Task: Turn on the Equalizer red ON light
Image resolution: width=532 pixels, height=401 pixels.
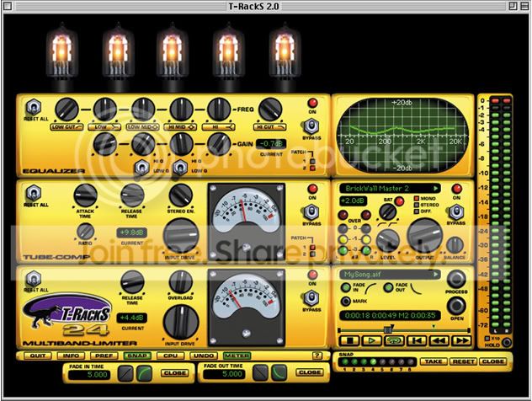Action: [x=312, y=103]
